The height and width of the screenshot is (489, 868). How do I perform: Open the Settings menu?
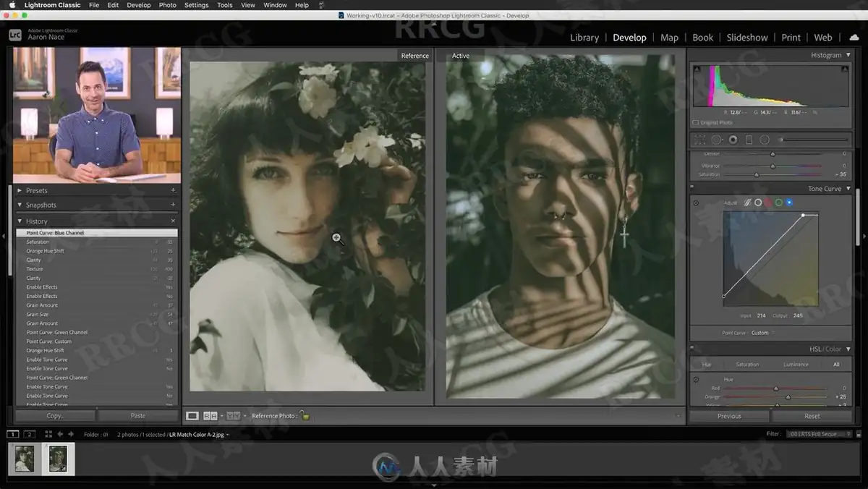pyautogui.click(x=196, y=5)
